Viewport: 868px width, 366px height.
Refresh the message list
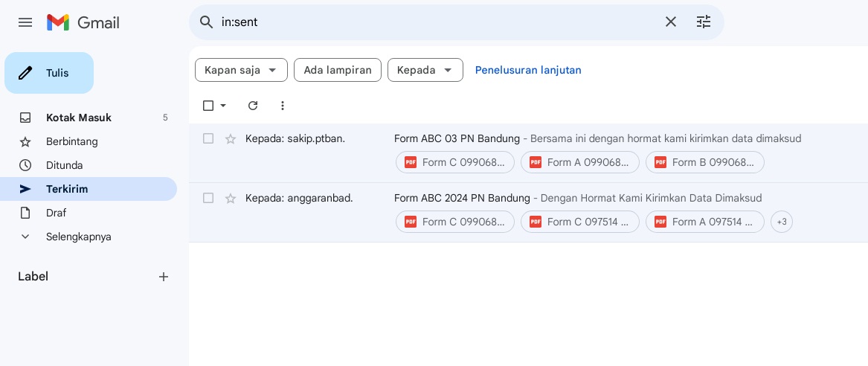click(x=253, y=106)
